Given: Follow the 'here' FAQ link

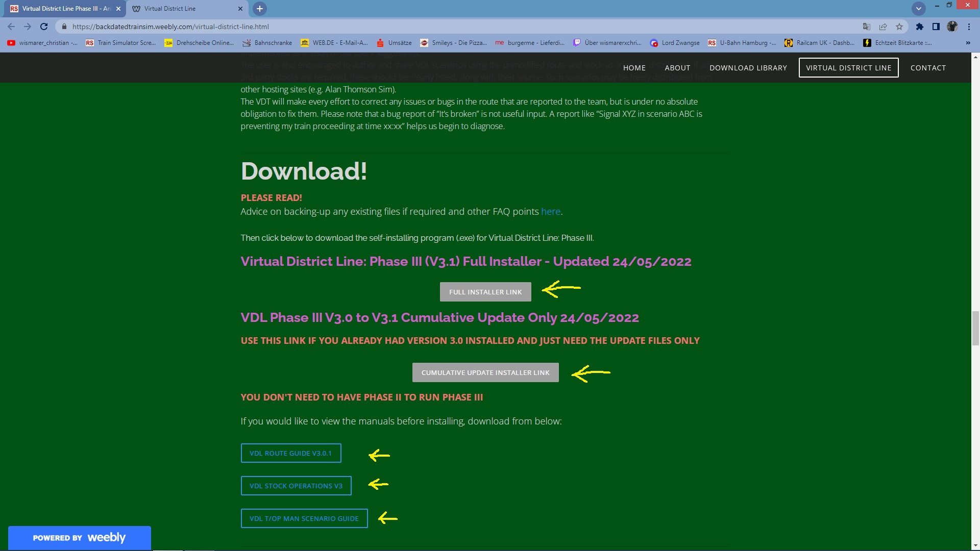Looking at the screenshot, I should coord(550,212).
